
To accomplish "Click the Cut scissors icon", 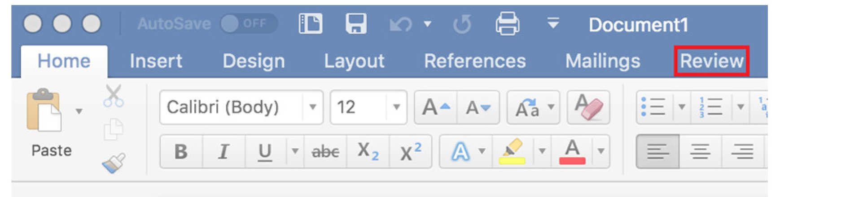I will 113,96.
